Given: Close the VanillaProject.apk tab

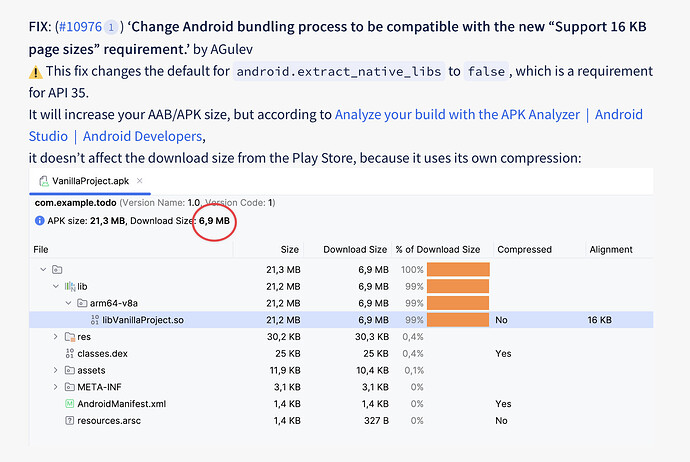Looking at the screenshot, I should point(139,181).
